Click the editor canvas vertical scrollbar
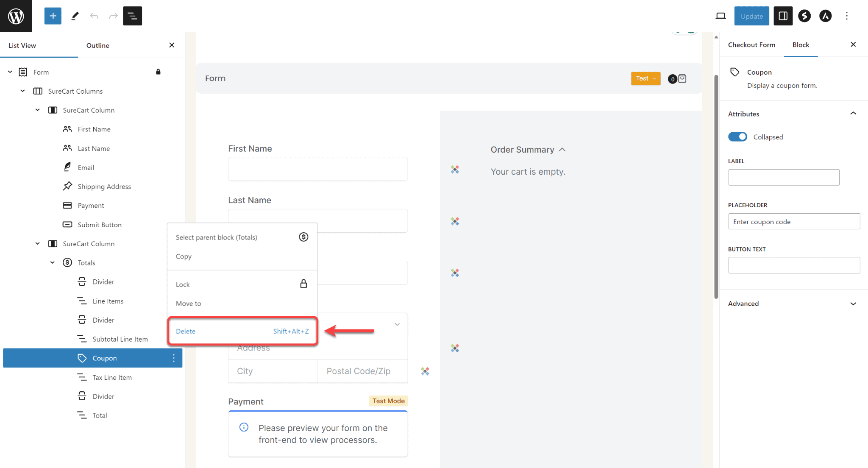The height and width of the screenshot is (468, 868). pyautogui.click(x=716, y=187)
